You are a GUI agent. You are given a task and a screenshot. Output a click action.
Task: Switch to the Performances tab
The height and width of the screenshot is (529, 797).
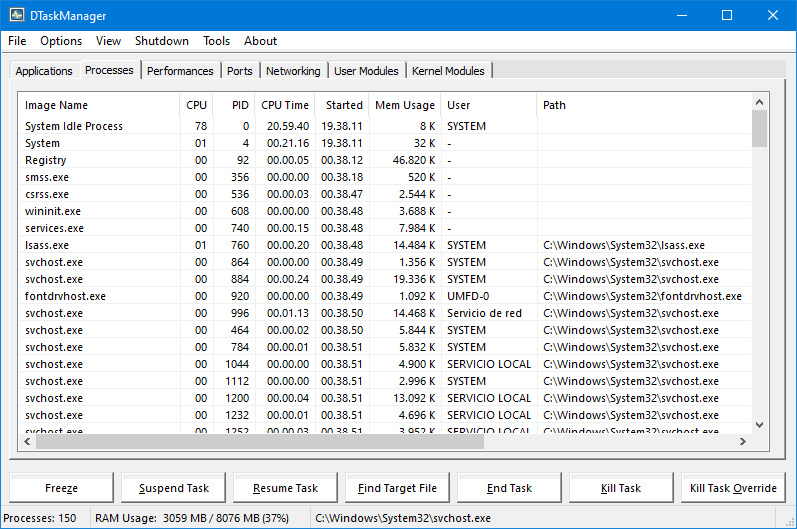point(180,71)
